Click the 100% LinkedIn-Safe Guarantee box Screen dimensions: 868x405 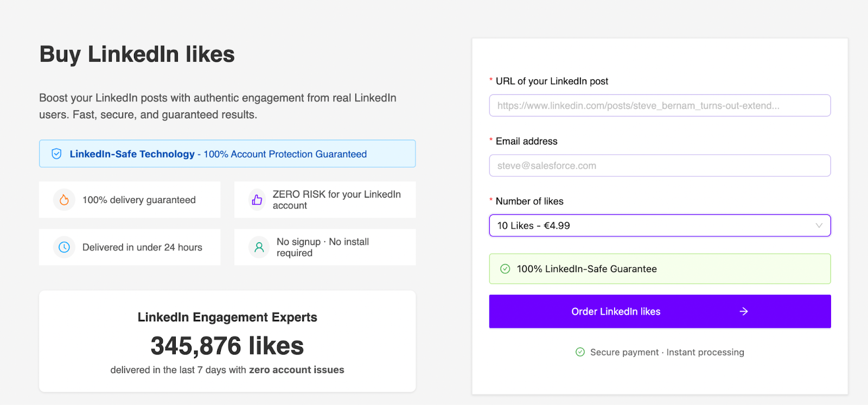660,269
